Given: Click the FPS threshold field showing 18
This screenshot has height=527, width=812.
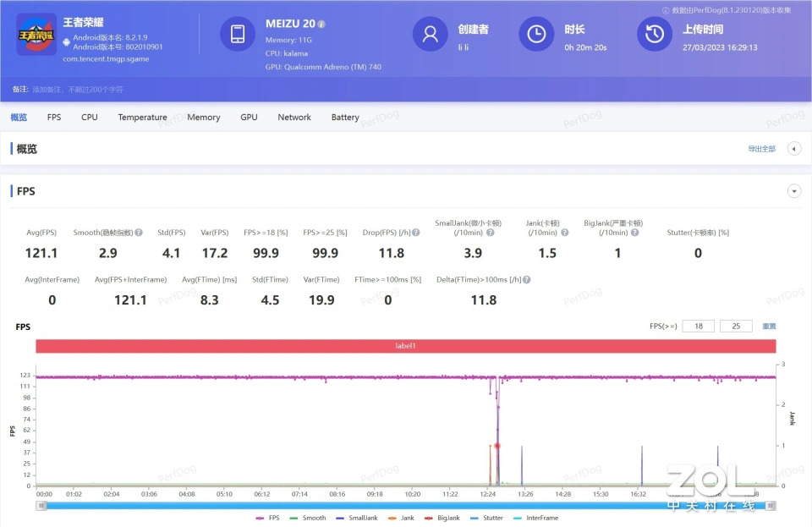Looking at the screenshot, I should (698, 327).
